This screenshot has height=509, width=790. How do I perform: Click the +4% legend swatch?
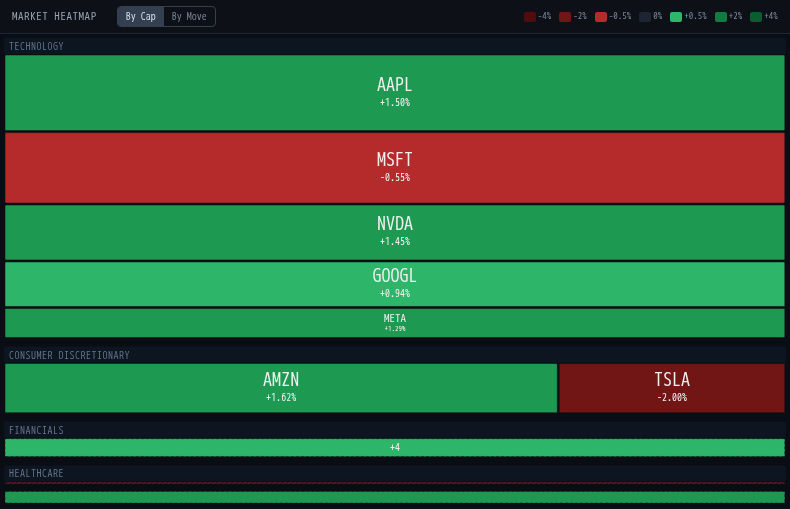tap(756, 17)
